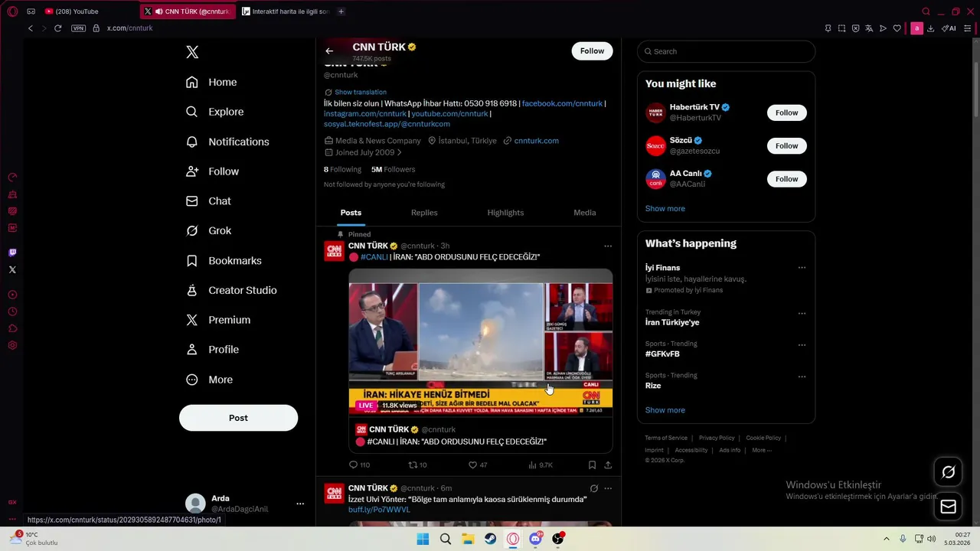Expand the footer More link
Image resolution: width=980 pixels, height=551 pixels.
(x=762, y=450)
